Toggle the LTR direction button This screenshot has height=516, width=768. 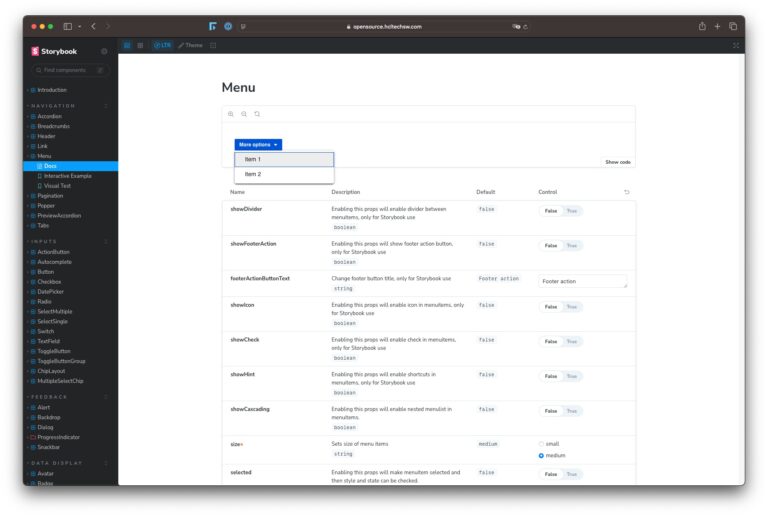tap(162, 46)
